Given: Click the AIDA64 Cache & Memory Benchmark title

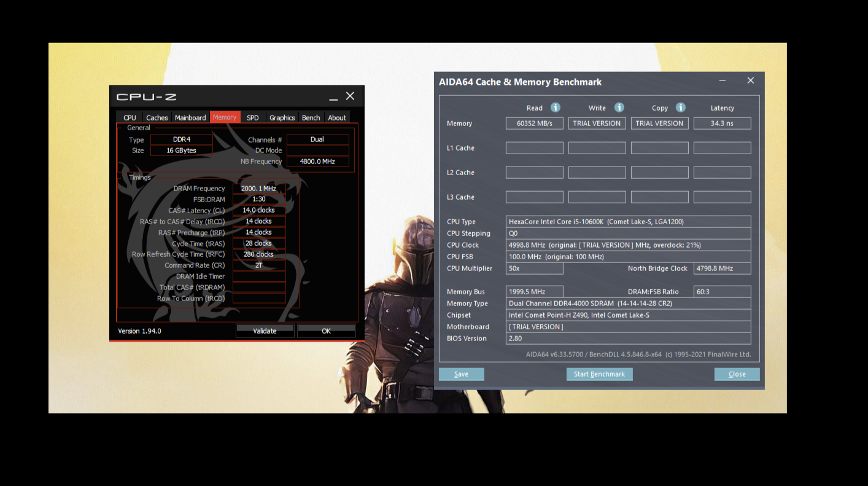Looking at the screenshot, I should click(520, 82).
